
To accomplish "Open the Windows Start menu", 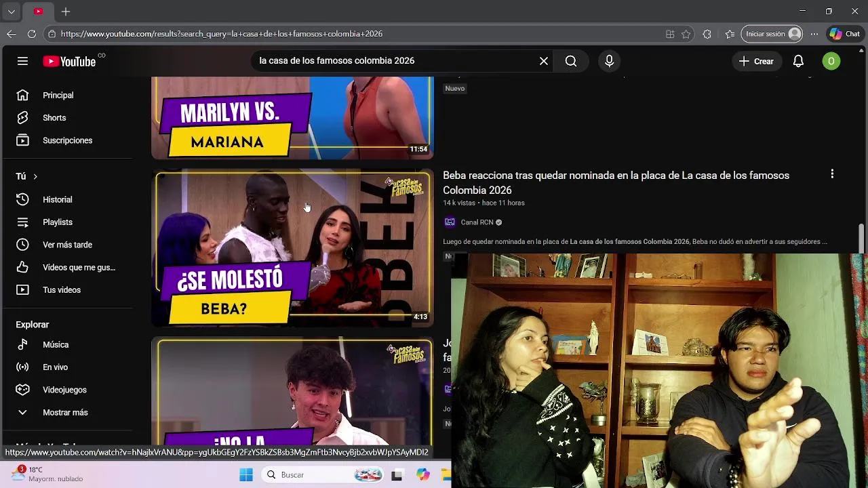I will [x=246, y=475].
